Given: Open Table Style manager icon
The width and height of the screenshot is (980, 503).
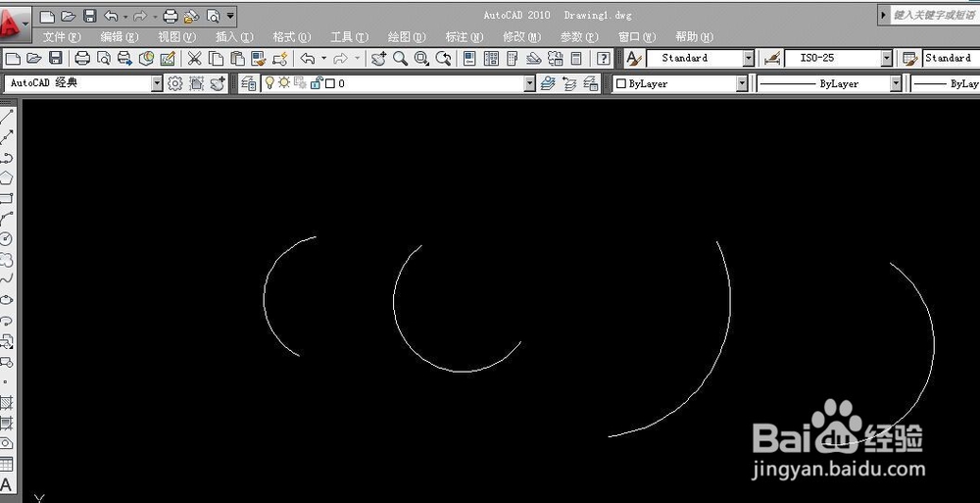Looking at the screenshot, I should coord(910,59).
